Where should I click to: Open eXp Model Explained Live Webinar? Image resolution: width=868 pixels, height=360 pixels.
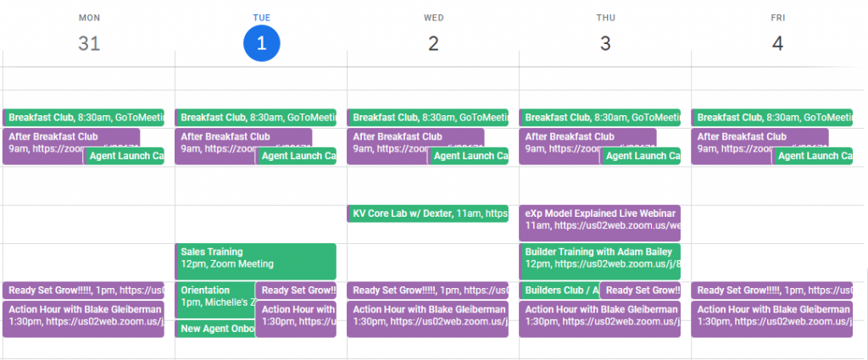click(599, 223)
